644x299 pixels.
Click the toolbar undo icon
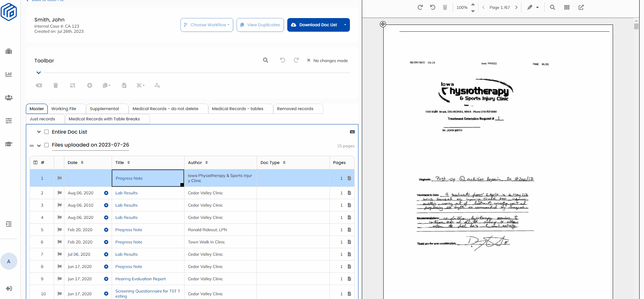283,60
